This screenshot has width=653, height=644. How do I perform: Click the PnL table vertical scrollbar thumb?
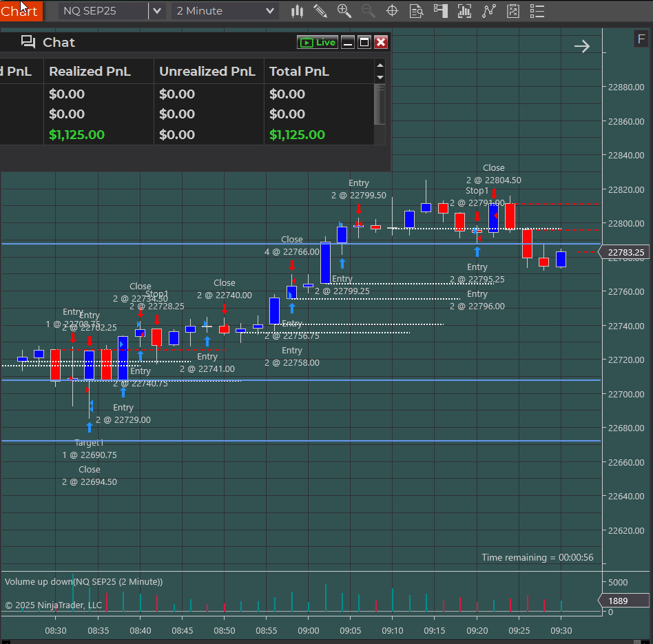380,104
